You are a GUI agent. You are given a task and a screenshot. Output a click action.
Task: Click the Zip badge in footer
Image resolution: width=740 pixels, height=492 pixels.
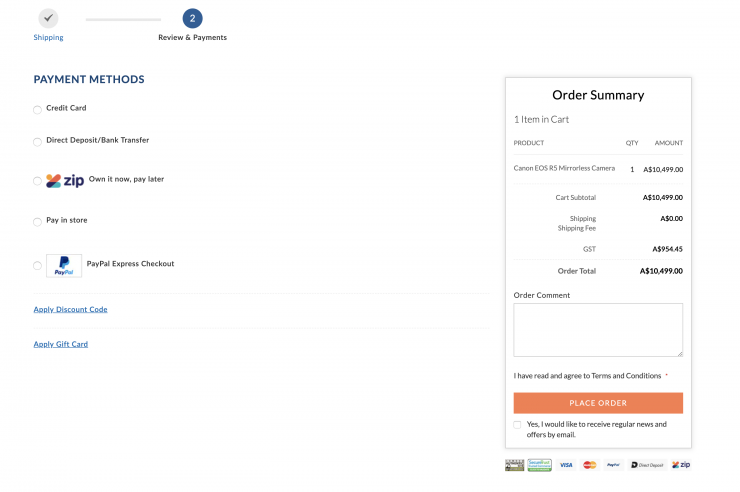[x=681, y=465]
